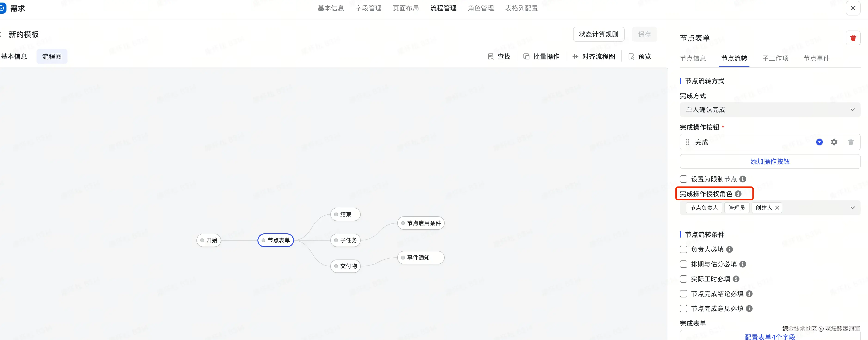Open the 状态计算规则 button
The height and width of the screenshot is (340, 868).
pyautogui.click(x=599, y=34)
